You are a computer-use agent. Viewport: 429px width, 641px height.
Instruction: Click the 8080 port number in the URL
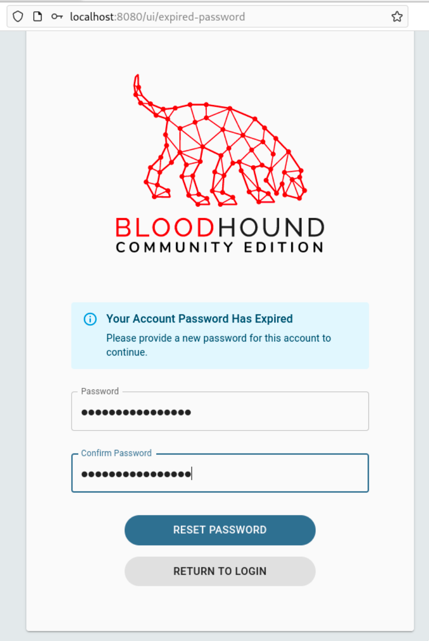[128, 17]
